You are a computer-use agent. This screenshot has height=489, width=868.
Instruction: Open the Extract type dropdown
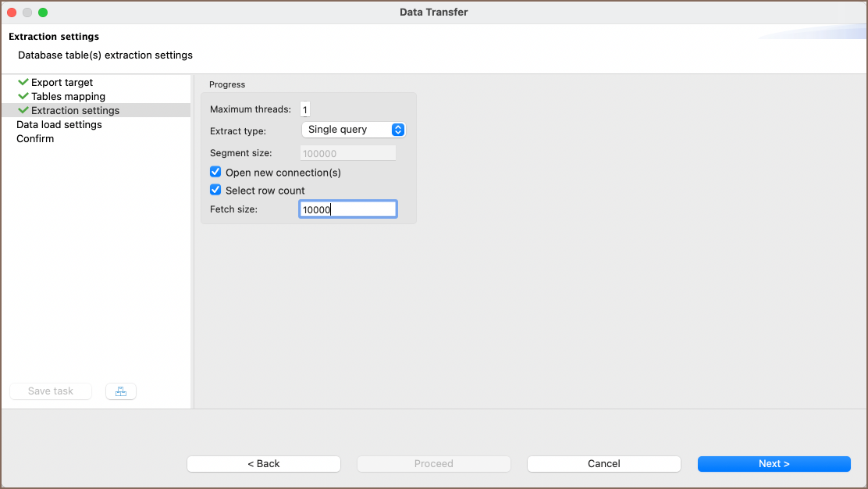pos(353,130)
